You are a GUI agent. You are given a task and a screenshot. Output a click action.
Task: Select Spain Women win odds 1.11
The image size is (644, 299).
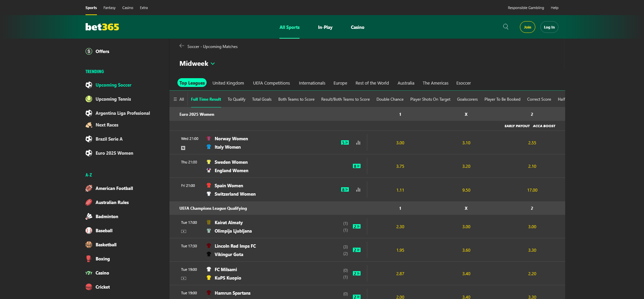(400, 190)
